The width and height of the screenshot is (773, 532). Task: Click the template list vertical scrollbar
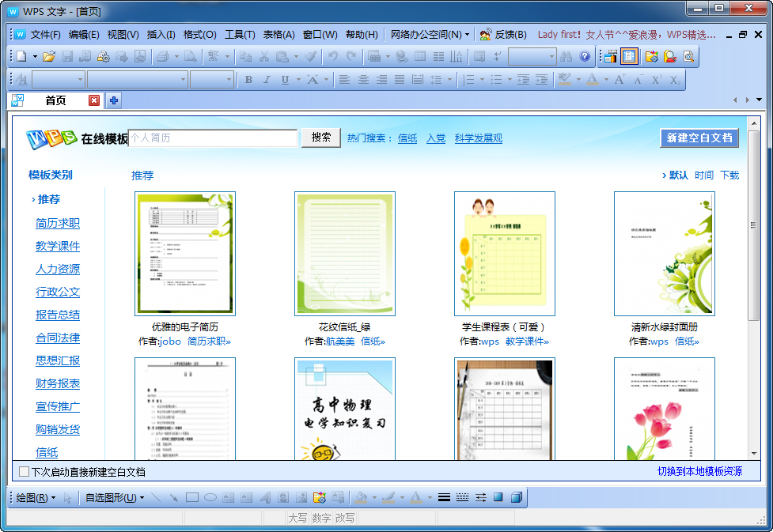pyautogui.click(x=753, y=287)
